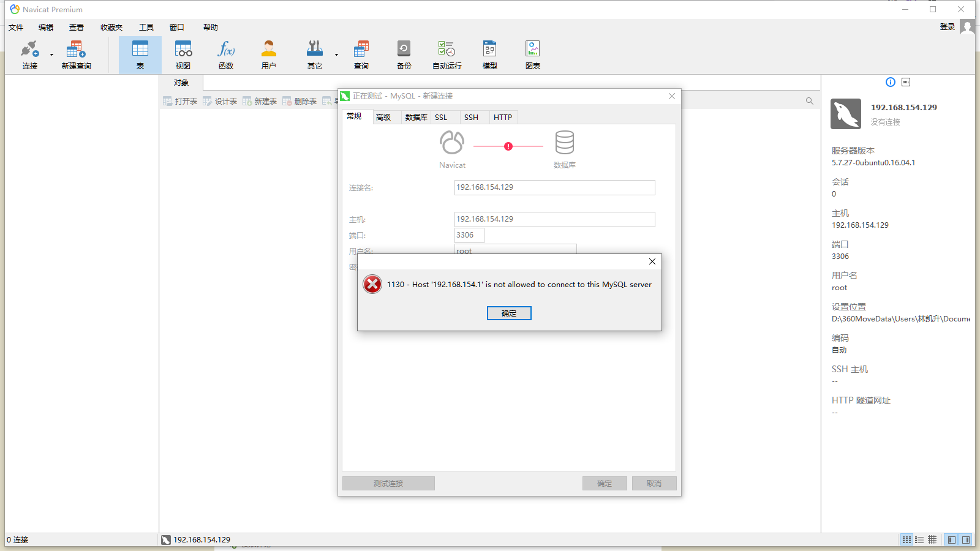Click the 新建表 new table button
980x551 pixels.
[260, 102]
